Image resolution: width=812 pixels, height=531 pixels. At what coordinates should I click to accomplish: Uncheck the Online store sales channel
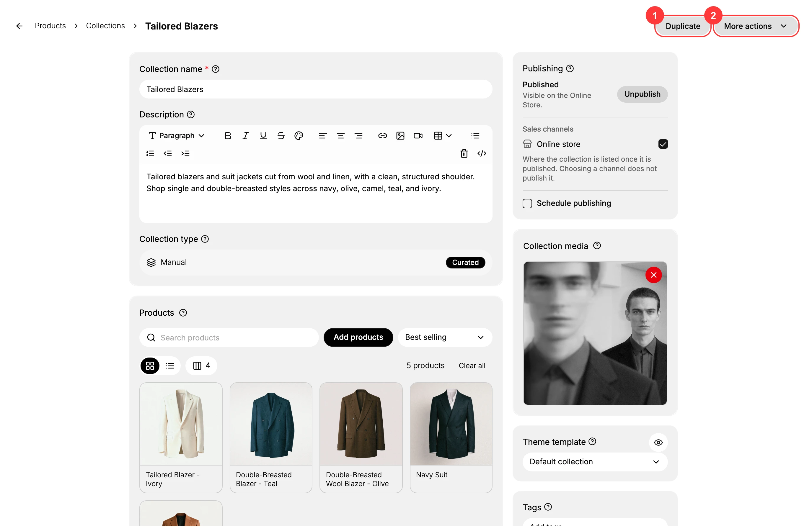point(663,144)
